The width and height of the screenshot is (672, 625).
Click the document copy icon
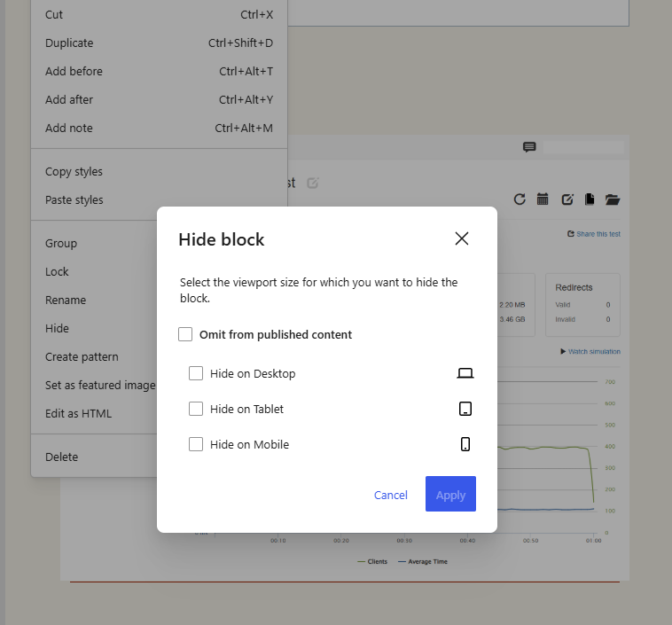pos(590,199)
